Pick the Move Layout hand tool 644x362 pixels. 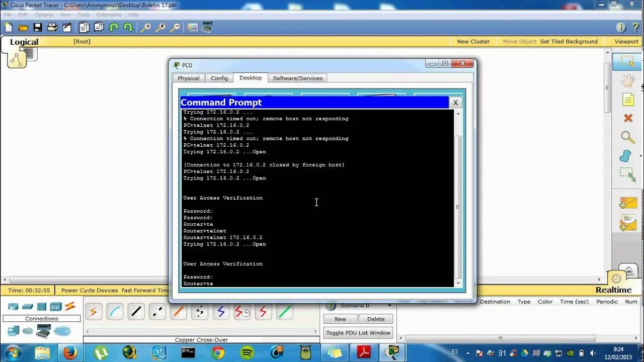tap(627, 80)
